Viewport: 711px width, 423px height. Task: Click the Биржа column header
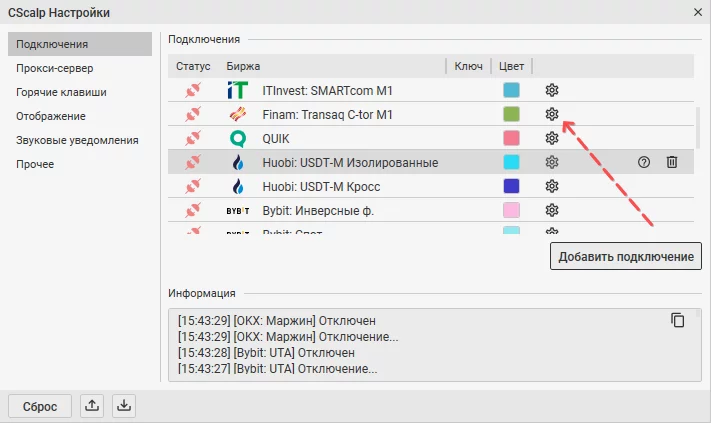(243, 66)
